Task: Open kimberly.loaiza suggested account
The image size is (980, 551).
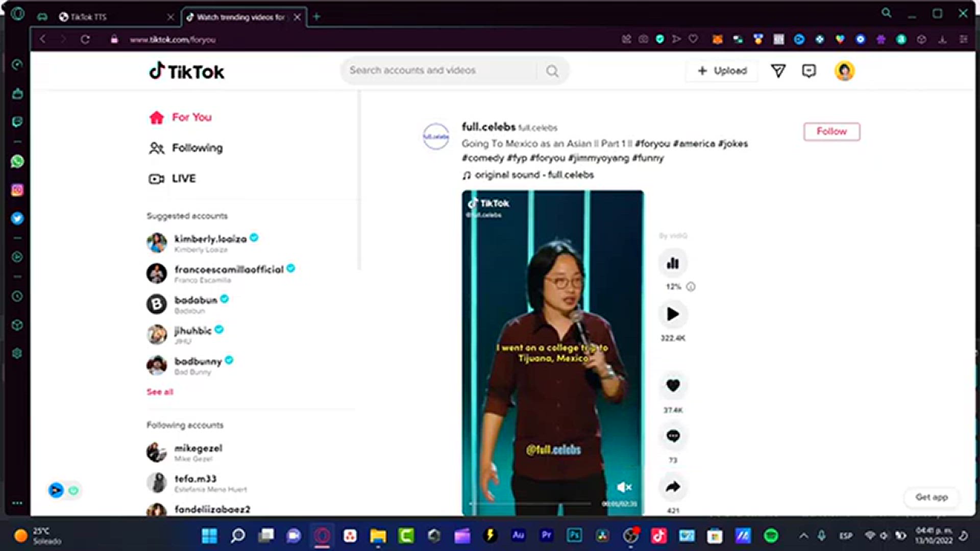Action: point(202,243)
